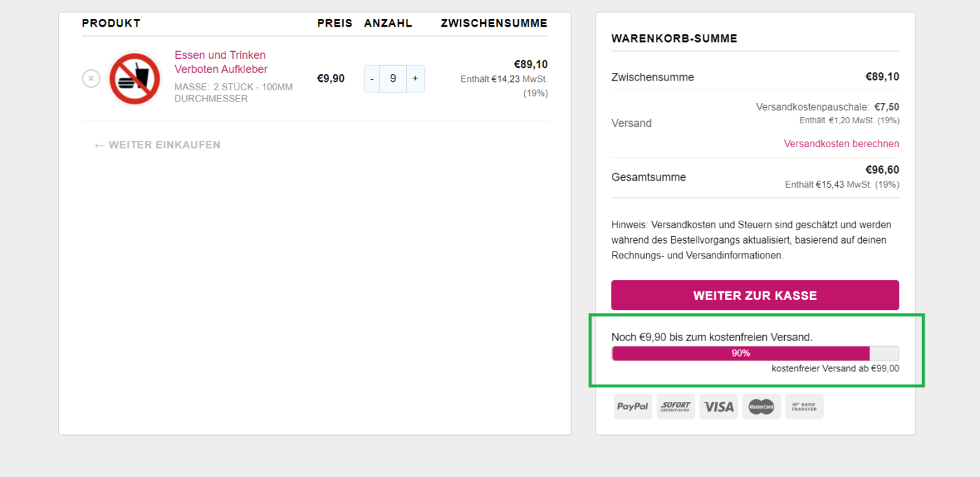Click the Preis column header

pyautogui.click(x=335, y=23)
